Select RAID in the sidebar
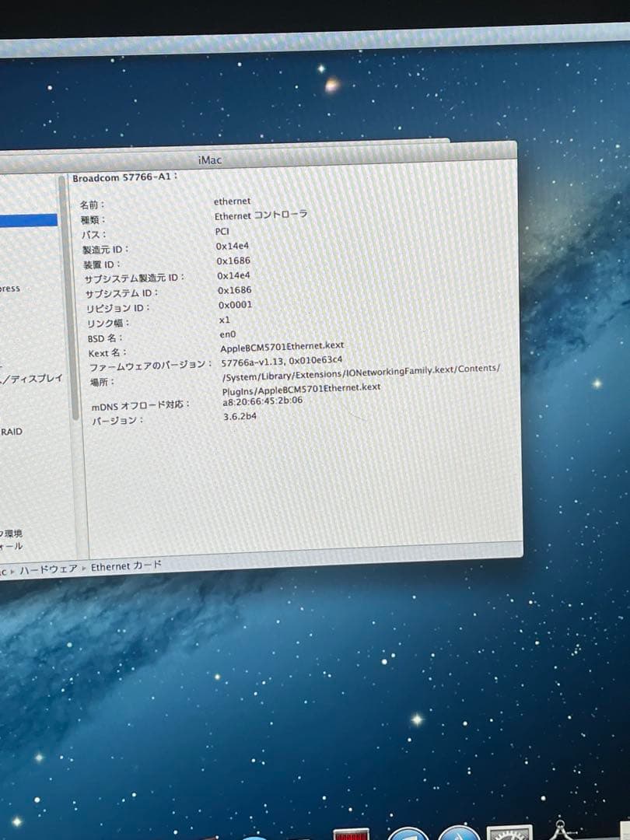Screen dimensions: 630x840 [11, 431]
